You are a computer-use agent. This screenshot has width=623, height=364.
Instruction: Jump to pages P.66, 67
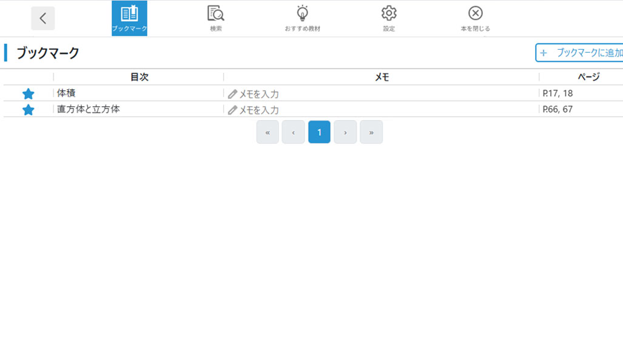558,109
